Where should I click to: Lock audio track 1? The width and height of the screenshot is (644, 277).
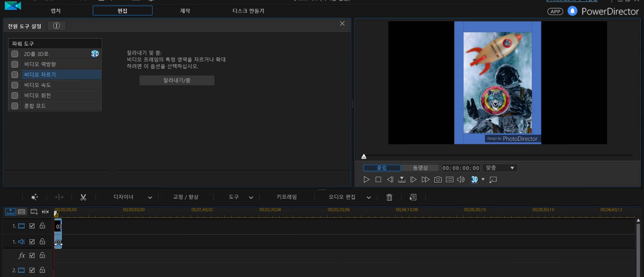[42, 241]
